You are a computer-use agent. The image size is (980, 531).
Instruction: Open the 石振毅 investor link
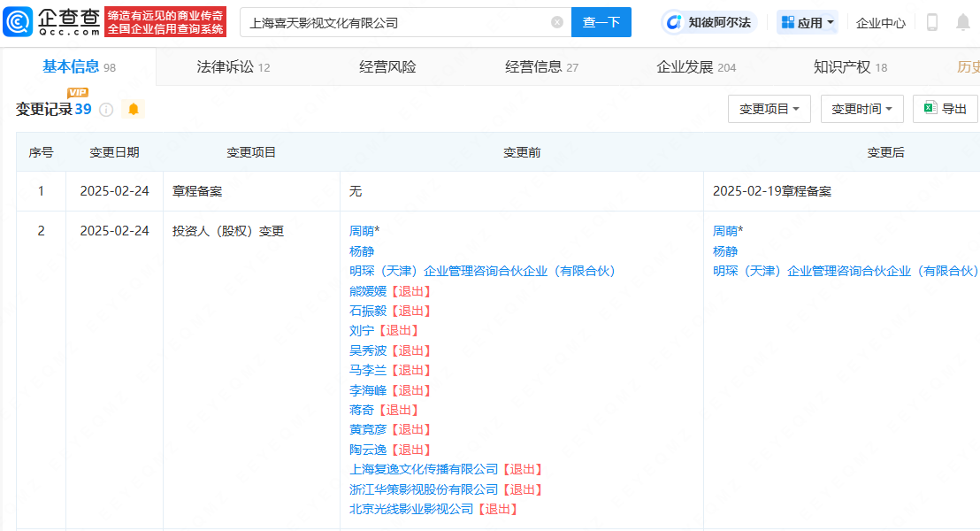(x=368, y=311)
